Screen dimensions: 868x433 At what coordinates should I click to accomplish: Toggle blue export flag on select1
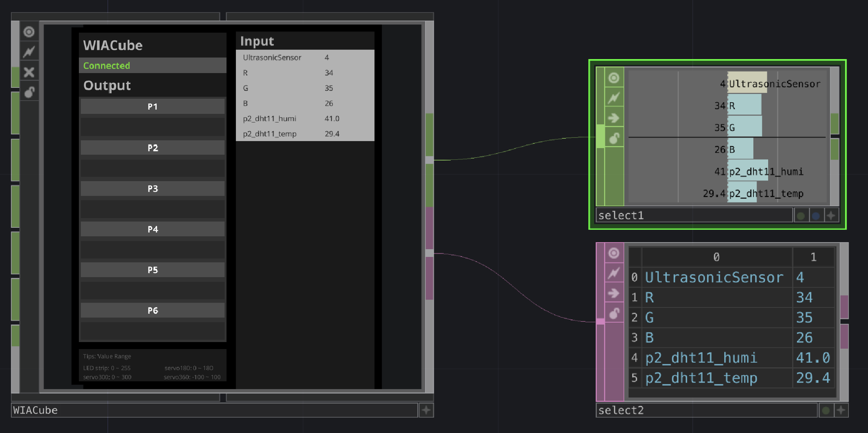(816, 216)
